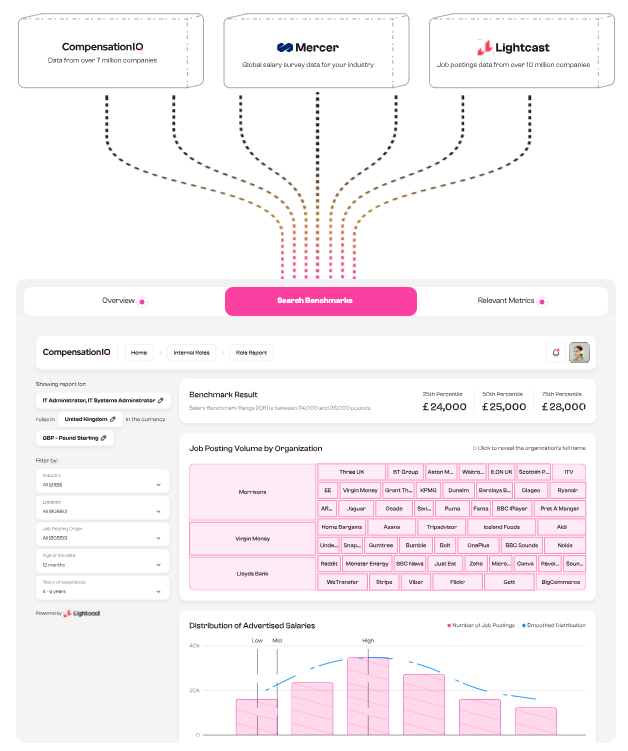Viewport: 628px width, 751px height.
Task: Open the Age of the data dropdown
Action: click(103, 561)
